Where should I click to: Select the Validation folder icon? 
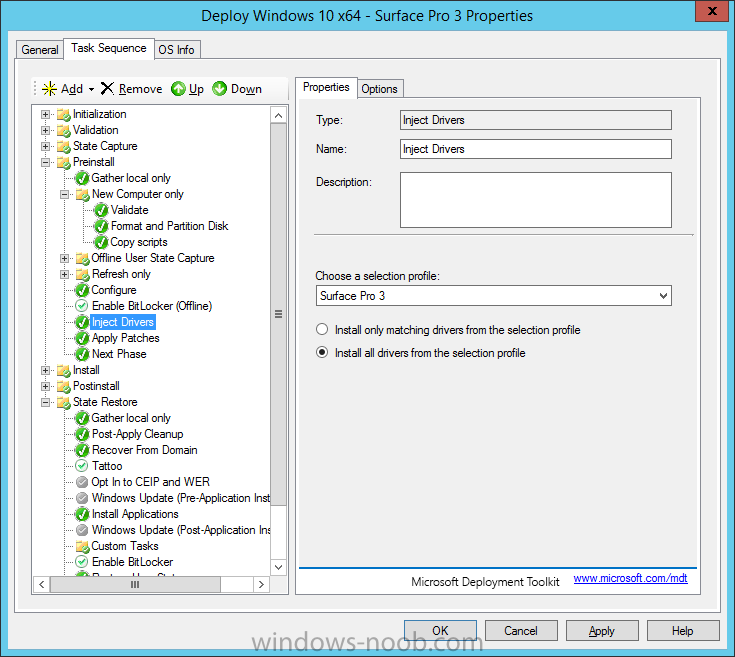63,130
